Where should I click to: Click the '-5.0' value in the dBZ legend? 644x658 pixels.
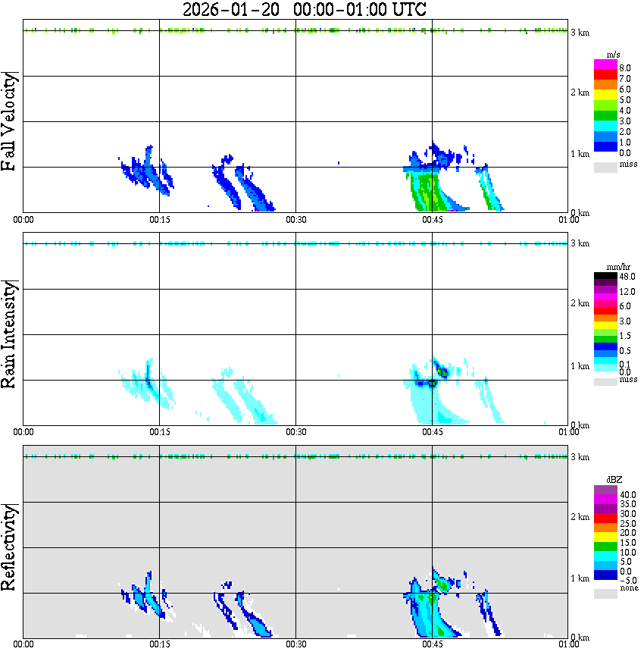[x=628, y=581]
